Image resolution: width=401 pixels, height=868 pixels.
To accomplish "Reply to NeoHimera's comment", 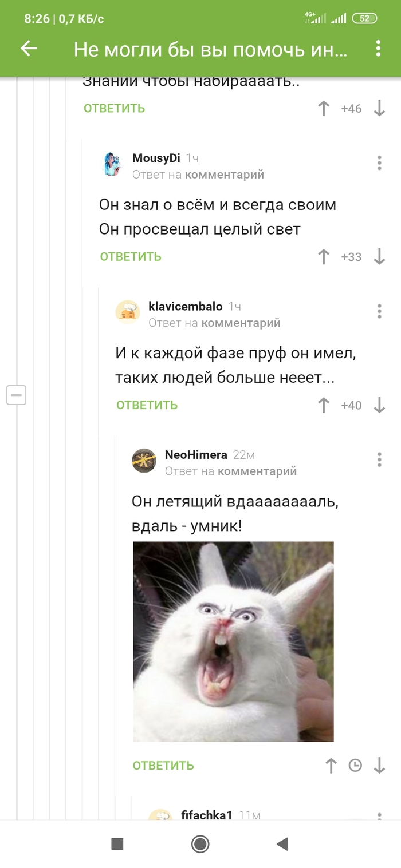I will pos(163,766).
